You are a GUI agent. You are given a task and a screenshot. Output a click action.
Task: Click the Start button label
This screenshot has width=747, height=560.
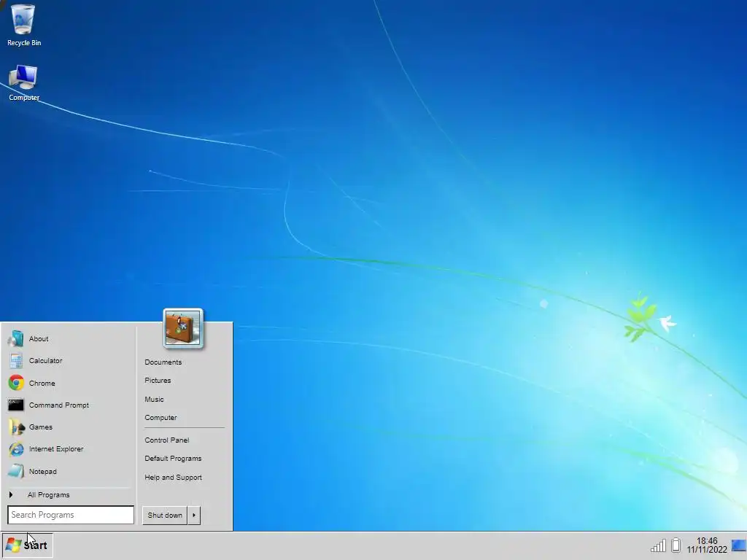pos(35,545)
